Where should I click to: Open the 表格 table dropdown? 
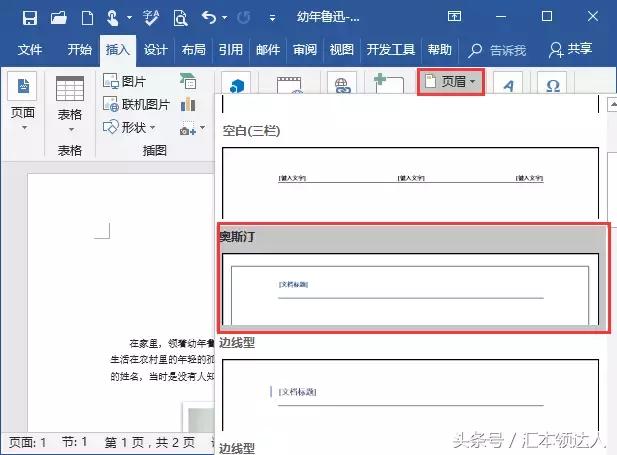click(x=70, y=104)
